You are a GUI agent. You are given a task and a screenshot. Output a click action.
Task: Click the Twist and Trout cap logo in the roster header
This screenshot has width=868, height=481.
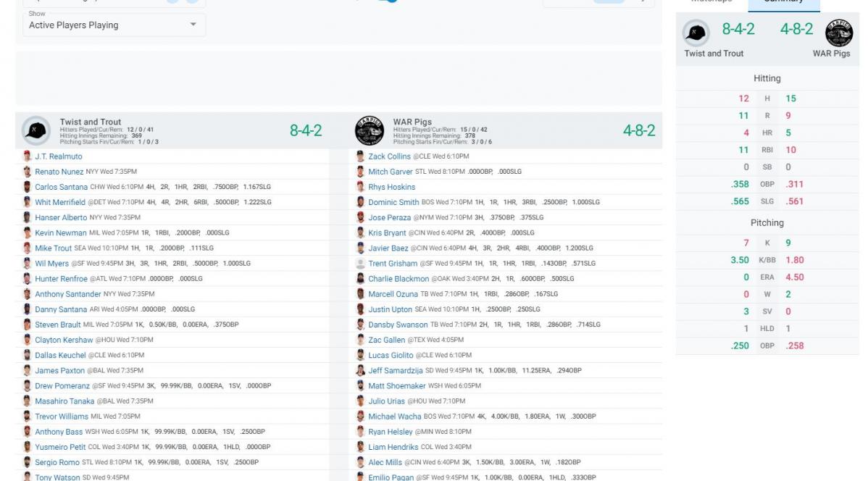pos(35,130)
